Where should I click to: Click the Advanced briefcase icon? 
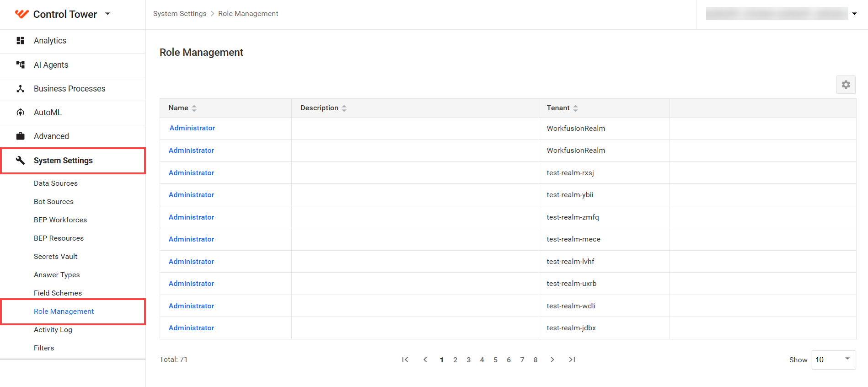coord(20,136)
